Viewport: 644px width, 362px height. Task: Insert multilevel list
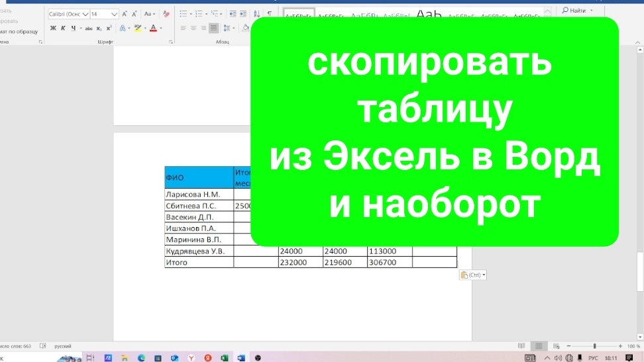(x=215, y=14)
